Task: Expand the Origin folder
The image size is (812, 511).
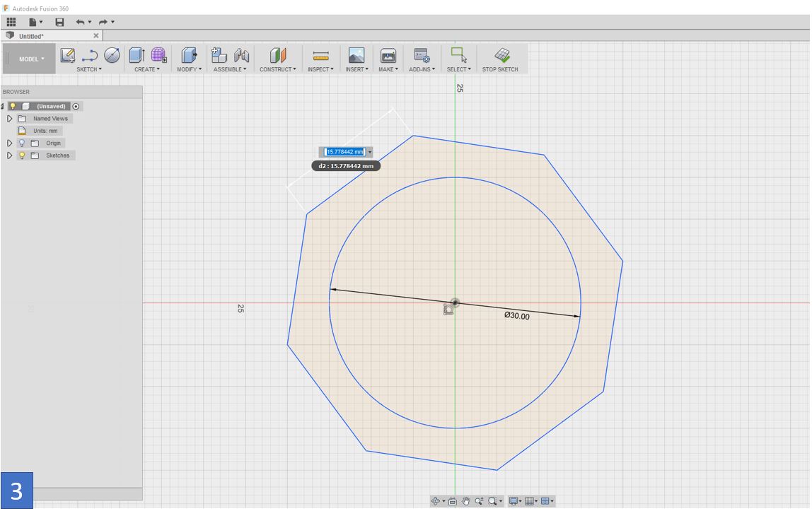Action: pyautogui.click(x=9, y=143)
